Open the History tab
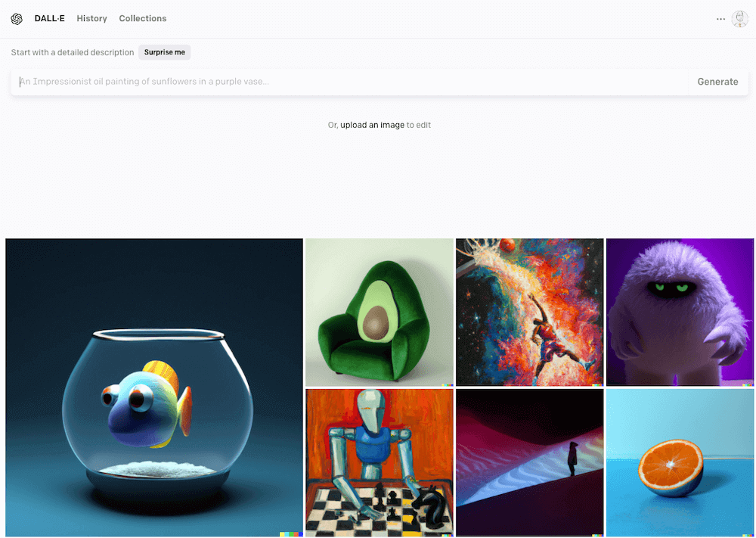This screenshot has height=538, width=756. [x=91, y=18]
